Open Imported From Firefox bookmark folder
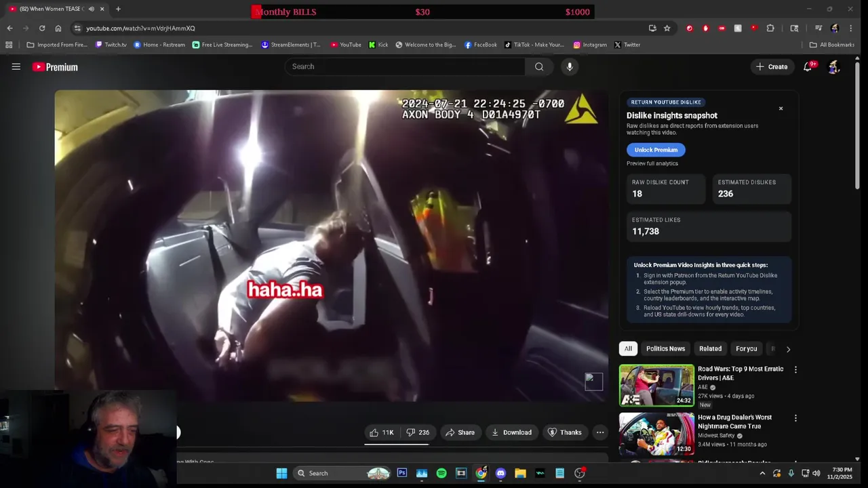 pos(57,45)
